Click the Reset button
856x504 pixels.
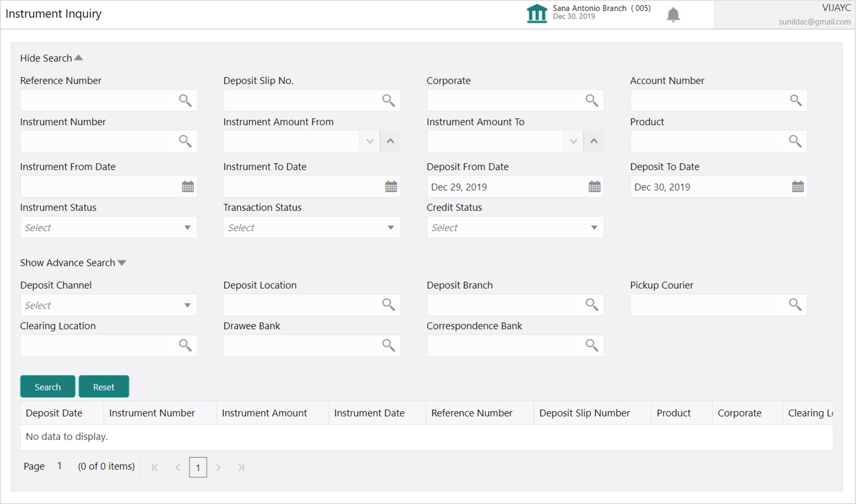tap(104, 387)
